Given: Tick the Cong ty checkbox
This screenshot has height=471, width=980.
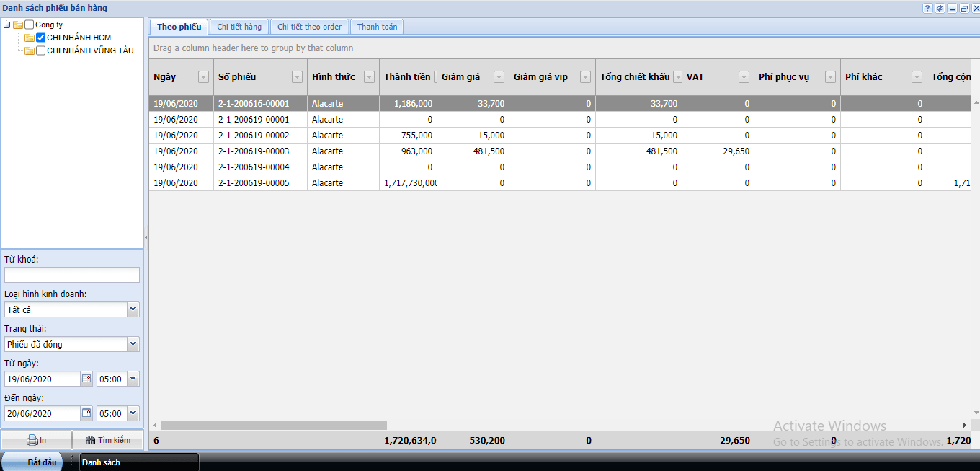Looking at the screenshot, I should coord(29,25).
